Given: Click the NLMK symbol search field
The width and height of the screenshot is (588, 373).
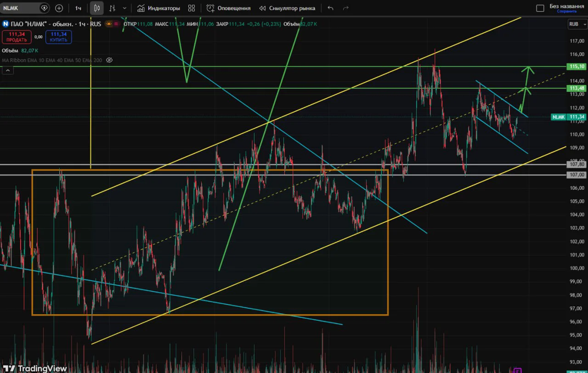Looking at the screenshot, I should 25,8.
